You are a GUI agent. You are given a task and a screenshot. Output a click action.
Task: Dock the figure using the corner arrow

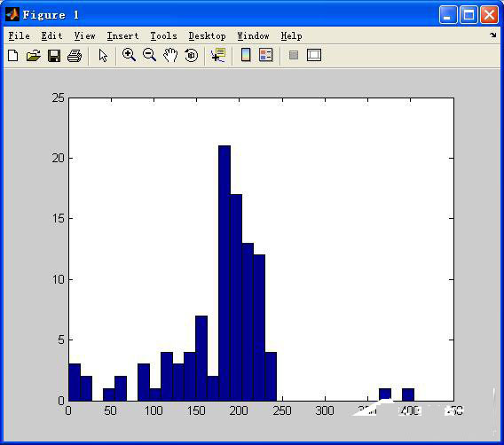493,35
